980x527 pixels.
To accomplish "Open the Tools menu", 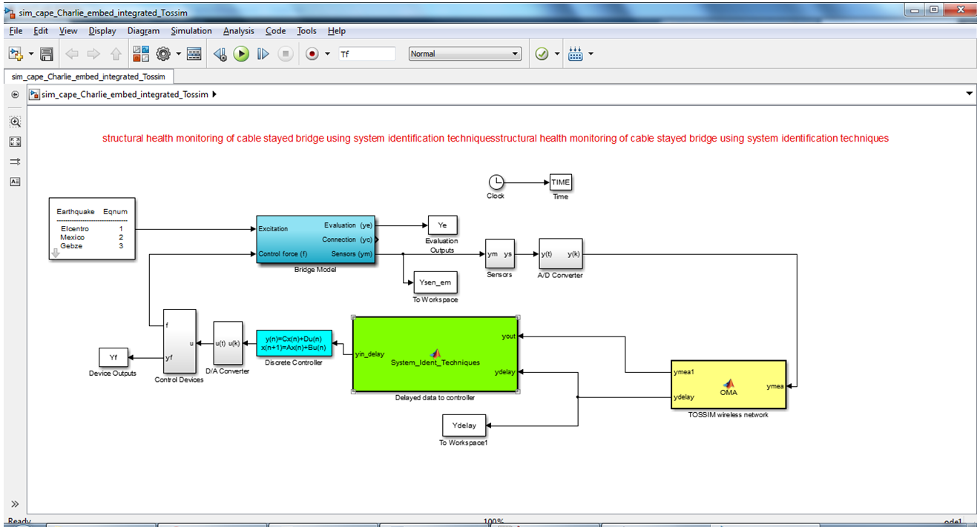I will click(x=306, y=31).
